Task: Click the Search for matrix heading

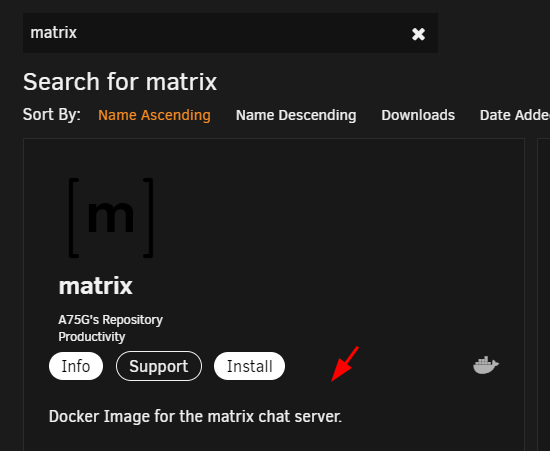Action: pyautogui.click(x=120, y=82)
